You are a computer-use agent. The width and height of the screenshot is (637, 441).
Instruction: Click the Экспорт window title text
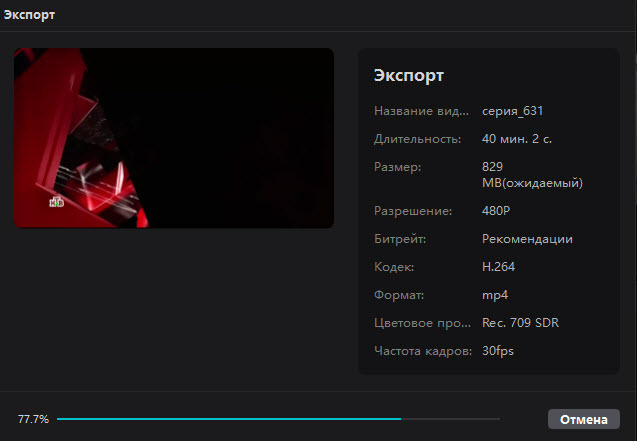pos(29,15)
